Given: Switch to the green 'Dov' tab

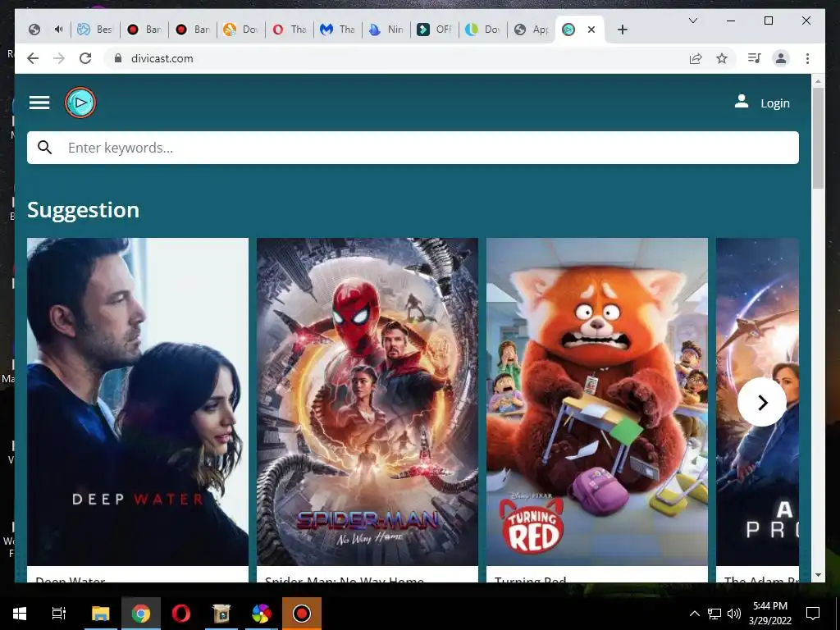Looking at the screenshot, I should (x=482, y=30).
